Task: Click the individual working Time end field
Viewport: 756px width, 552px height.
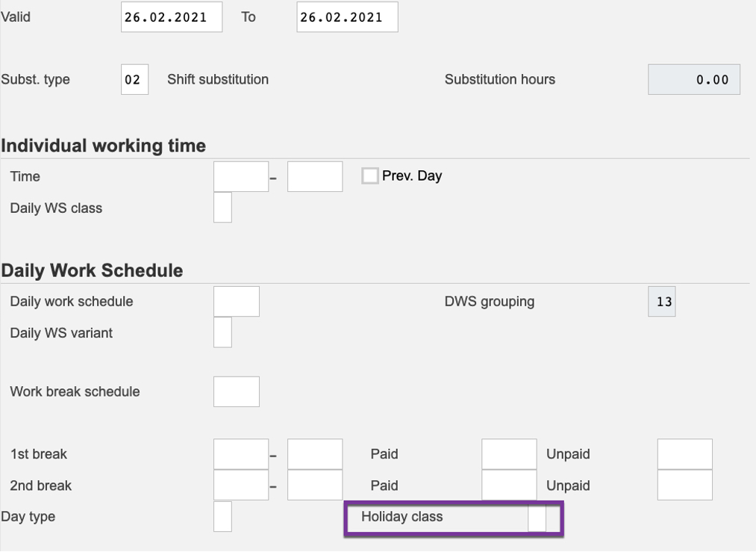Action: (x=314, y=176)
